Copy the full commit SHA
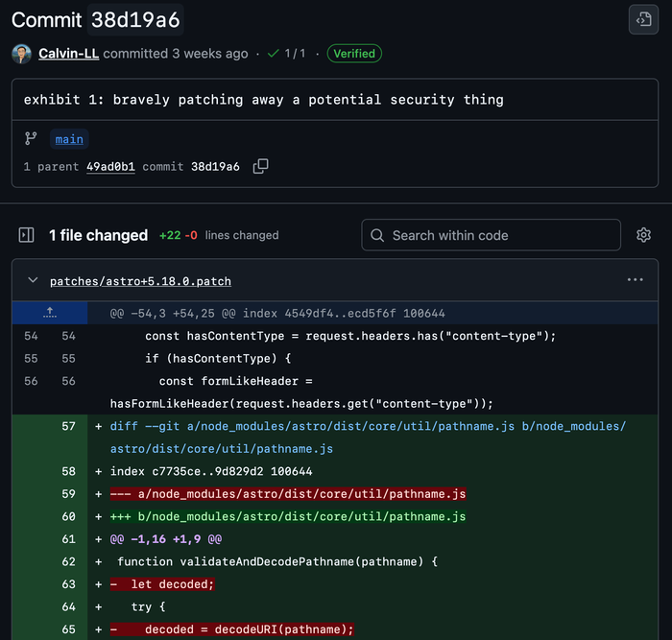 260,166
